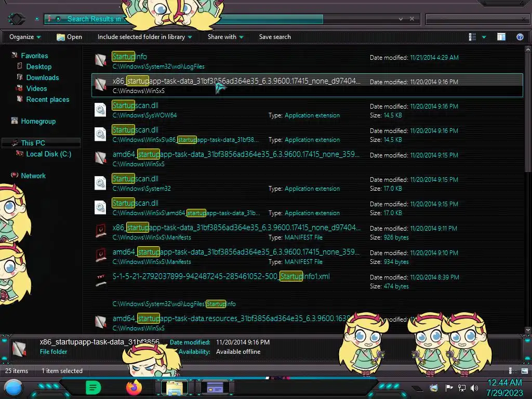
Task: Open the Share with dropdown
Action: pos(225,37)
